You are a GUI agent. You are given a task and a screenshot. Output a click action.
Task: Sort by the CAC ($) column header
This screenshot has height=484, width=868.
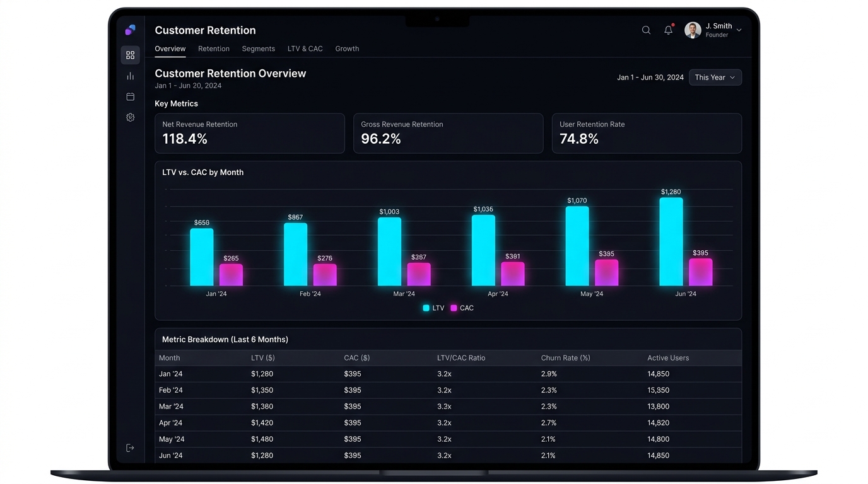tap(357, 358)
